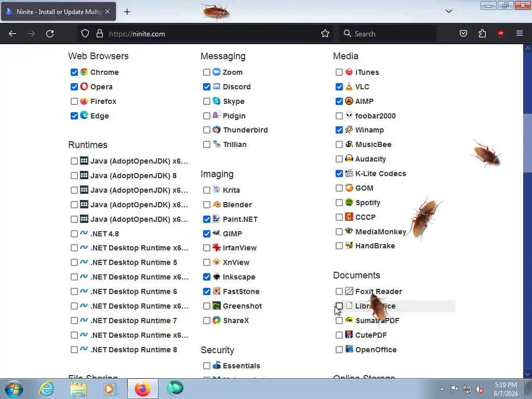Go back to the previous page
Screen dimensions: 532x399
coord(12,34)
